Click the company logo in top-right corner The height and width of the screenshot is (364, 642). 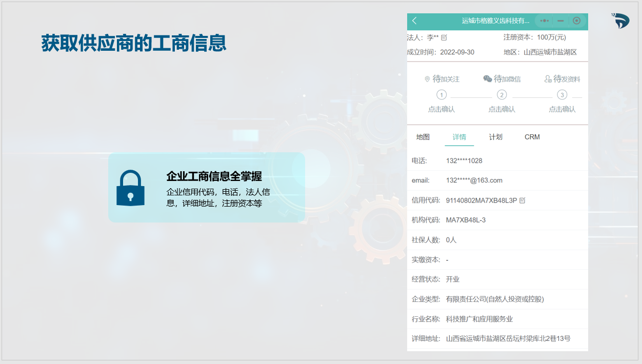[x=620, y=21]
